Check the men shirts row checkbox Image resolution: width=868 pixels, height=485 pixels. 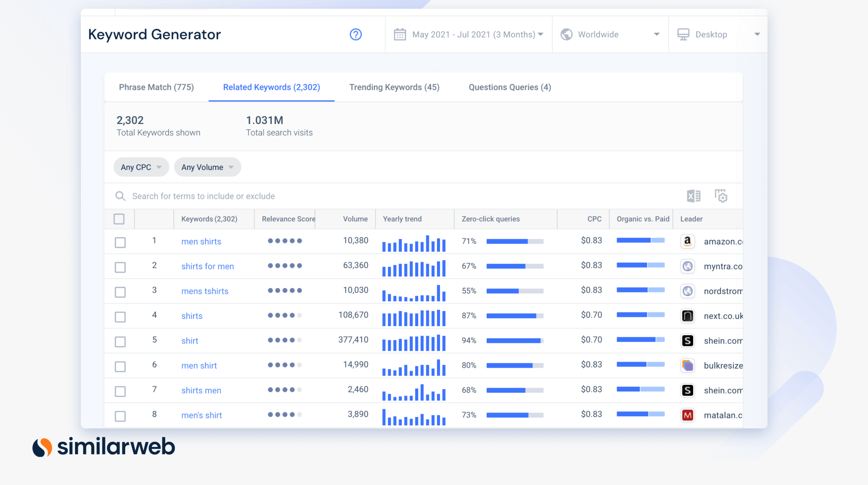120,242
